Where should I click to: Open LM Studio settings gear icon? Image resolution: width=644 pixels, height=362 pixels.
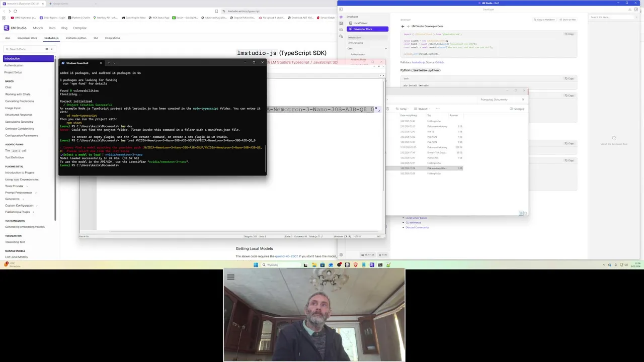341,255
